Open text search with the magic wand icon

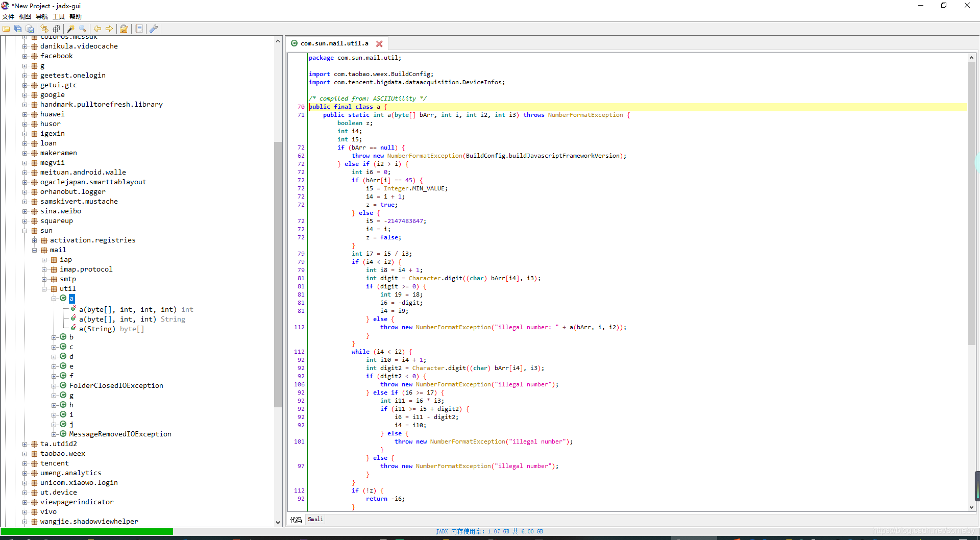[71, 29]
